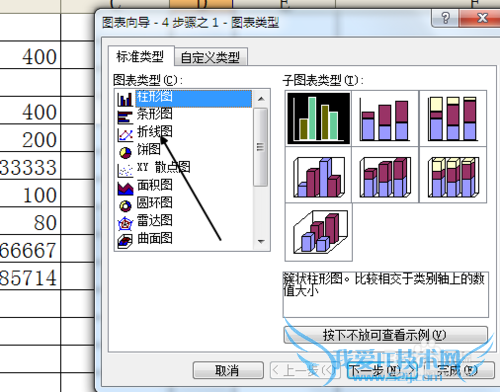
Task: Select 条形图 text in chart type list
Action: [155, 114]
